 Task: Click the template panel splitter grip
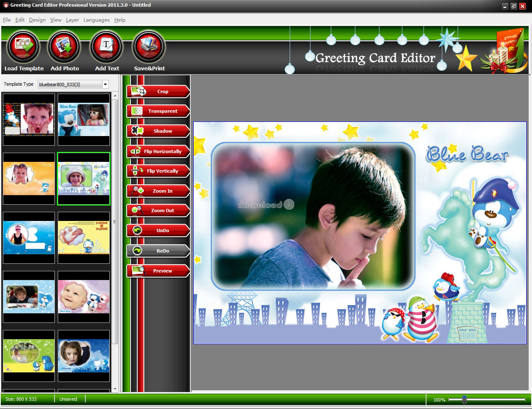pyautogui.click(x=115, y=222)
